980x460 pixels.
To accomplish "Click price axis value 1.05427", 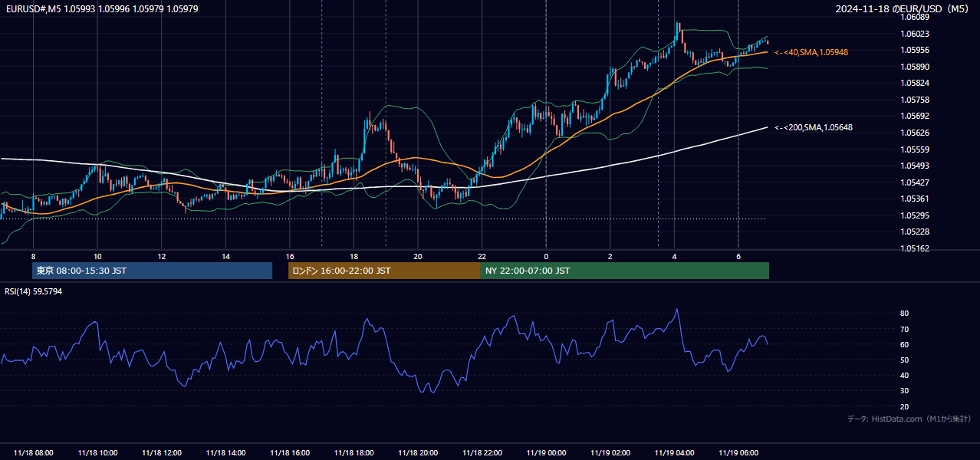I will [x=914, y=182].
